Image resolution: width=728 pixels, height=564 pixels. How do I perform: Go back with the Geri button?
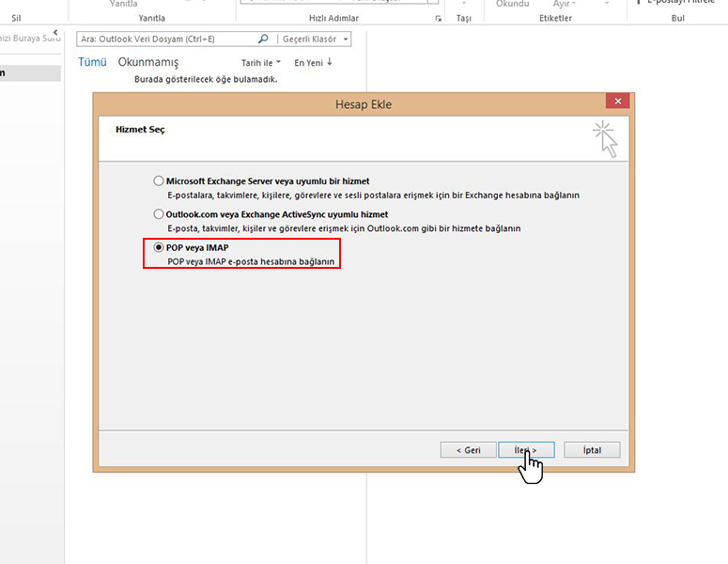pos(468,450)
